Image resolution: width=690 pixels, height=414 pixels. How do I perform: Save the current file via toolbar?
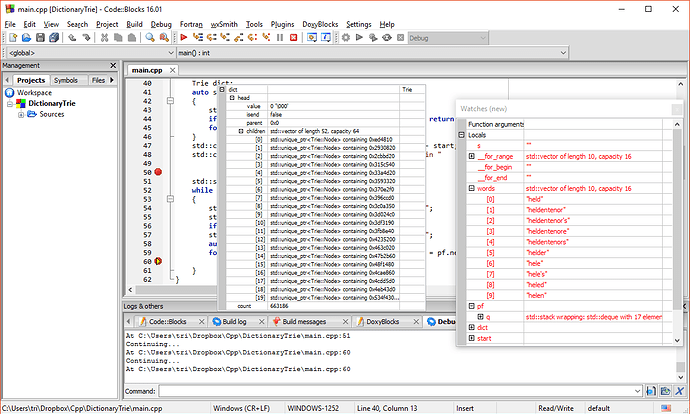point(40,38)
